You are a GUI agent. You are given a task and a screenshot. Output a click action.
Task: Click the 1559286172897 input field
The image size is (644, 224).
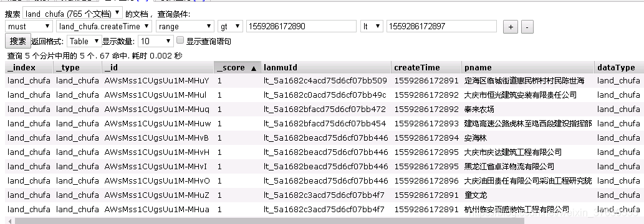(441, 26)
